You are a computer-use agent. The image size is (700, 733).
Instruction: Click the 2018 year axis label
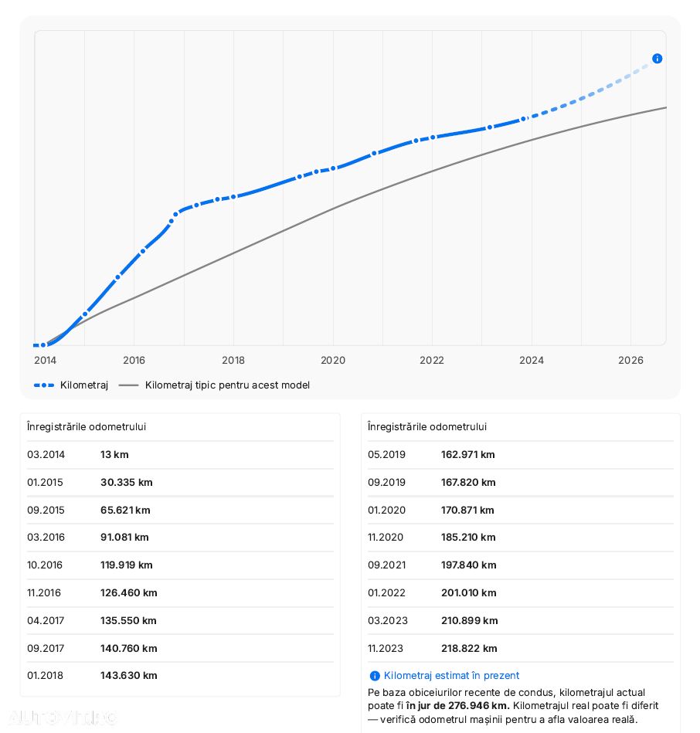233,360
